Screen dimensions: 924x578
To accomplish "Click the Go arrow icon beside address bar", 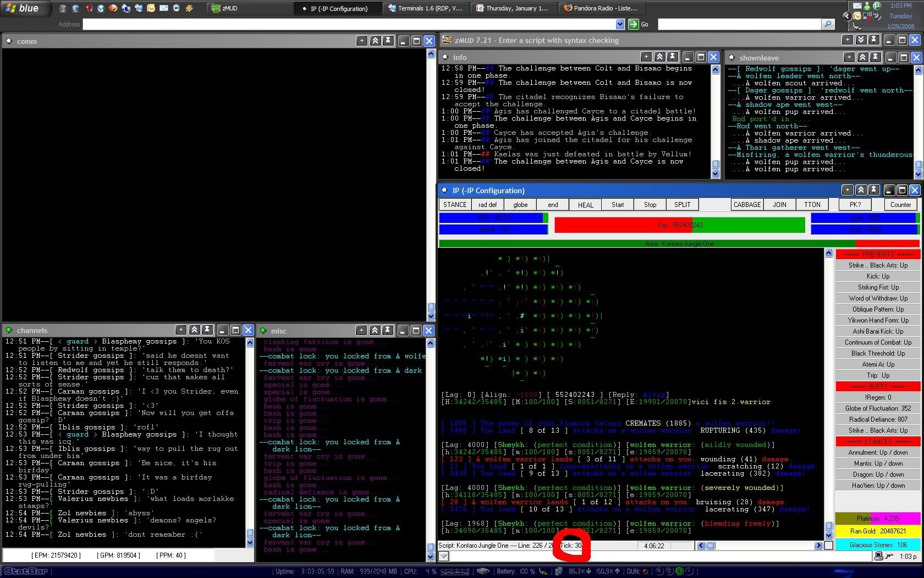I will click(x=634, y=24).
